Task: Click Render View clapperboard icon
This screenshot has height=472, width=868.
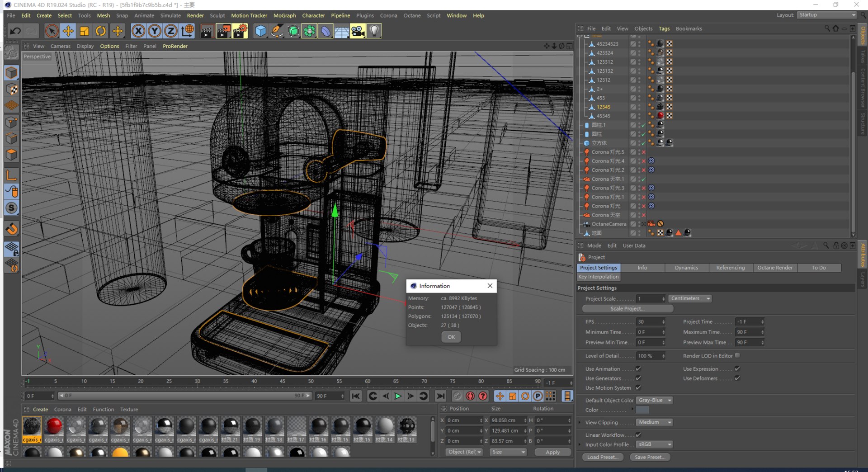Action: [207, 31]
